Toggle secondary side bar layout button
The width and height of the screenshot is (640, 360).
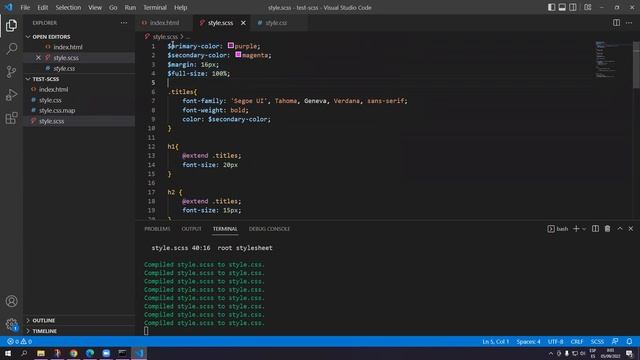573,7
